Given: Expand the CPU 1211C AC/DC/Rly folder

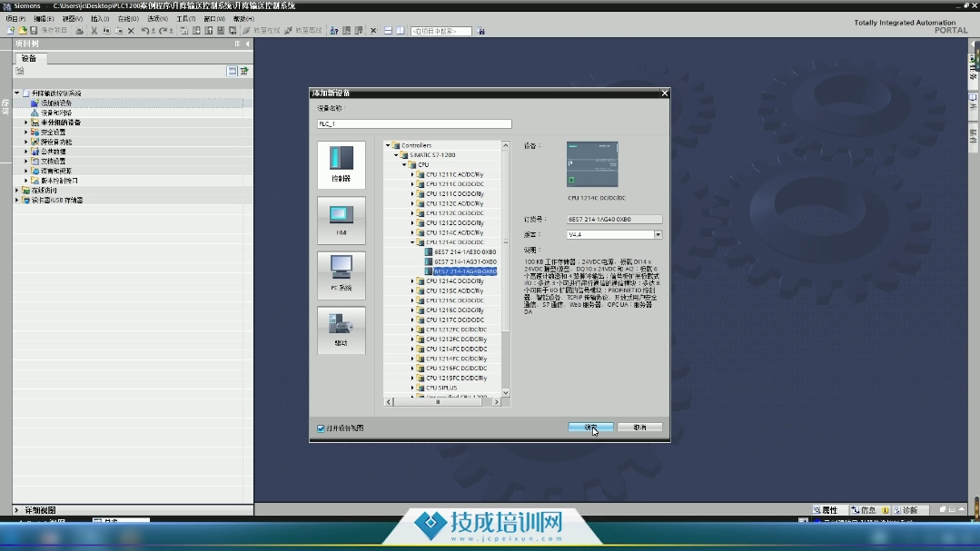Looking at the screenshot, I should [x=412, y=175].
